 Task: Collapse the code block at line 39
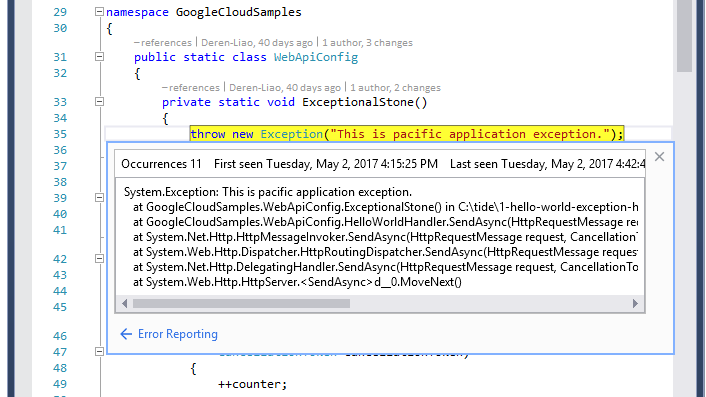click(100, 198)
